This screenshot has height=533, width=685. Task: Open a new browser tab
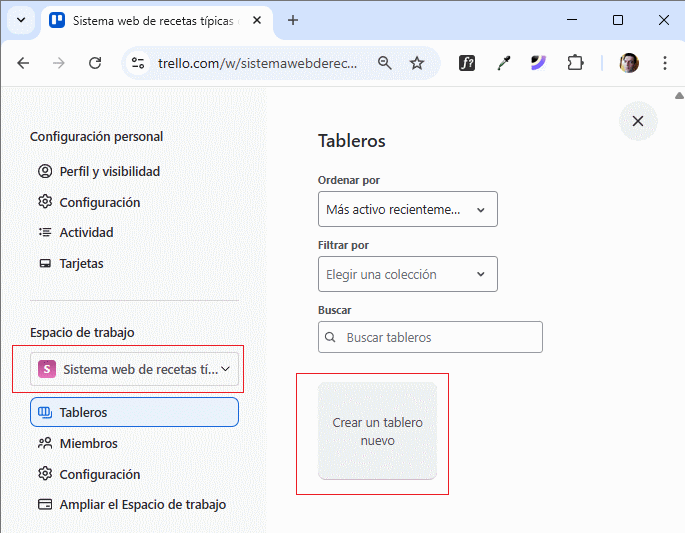[x=293, y=20]
